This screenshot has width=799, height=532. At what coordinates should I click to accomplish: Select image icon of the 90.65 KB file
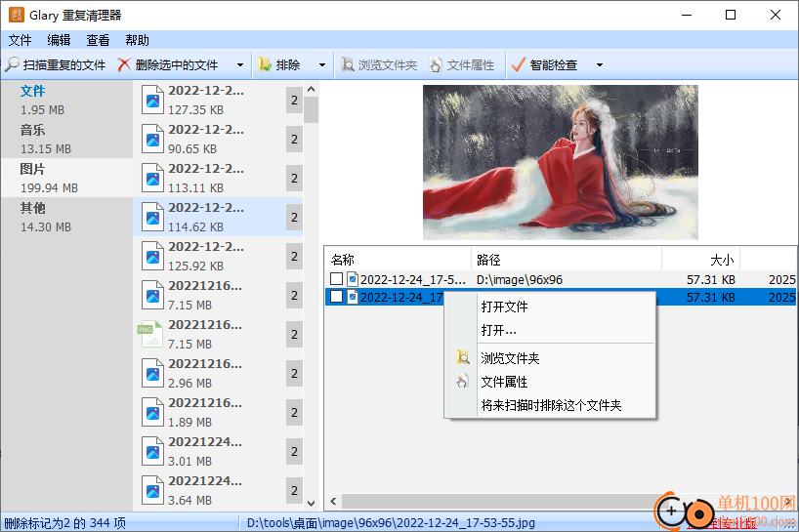coord(152,139)
